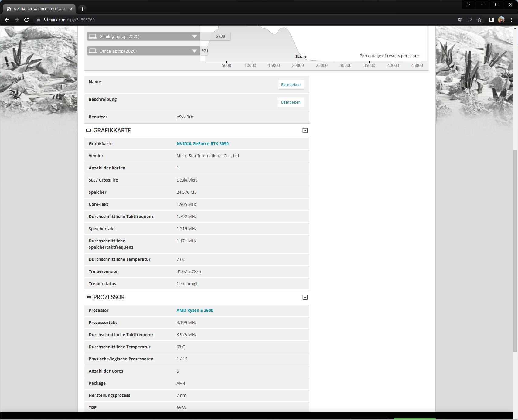Close the NVIDIA GeForce RTX 3090 tab
518x420 pixels.
tap(71, 9)
